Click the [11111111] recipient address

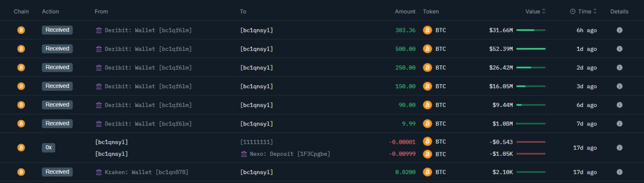257,142
